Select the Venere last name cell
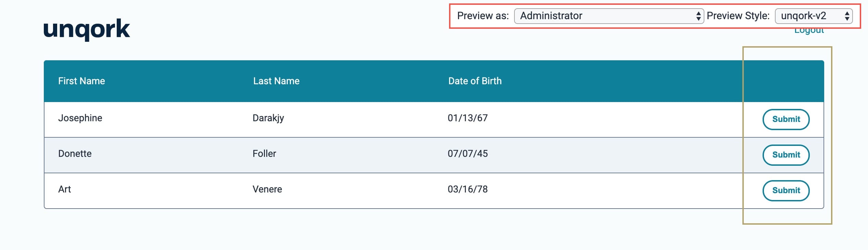Image resolution: width=868 pixels, height=250 pixels. [267, 189]
